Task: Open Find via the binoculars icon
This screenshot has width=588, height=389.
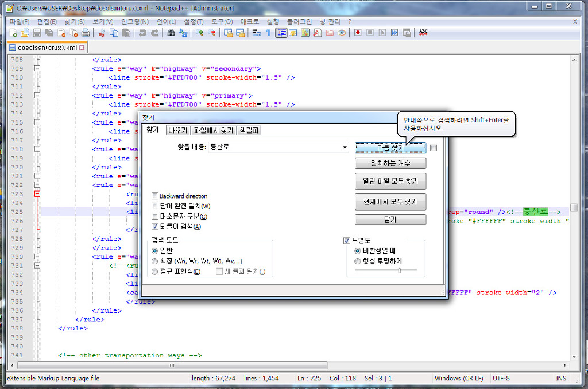Action: [171, 33]
